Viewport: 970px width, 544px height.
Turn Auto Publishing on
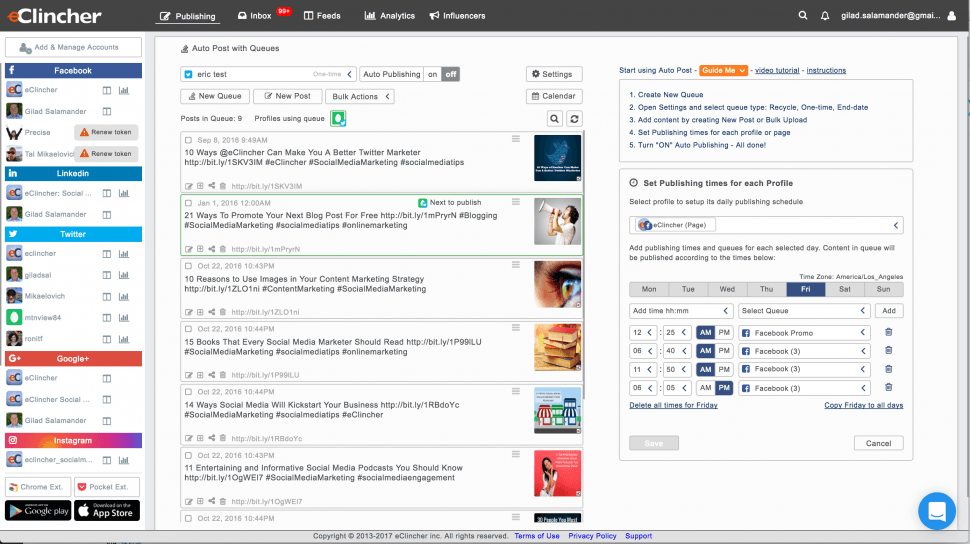coord(432,74)
